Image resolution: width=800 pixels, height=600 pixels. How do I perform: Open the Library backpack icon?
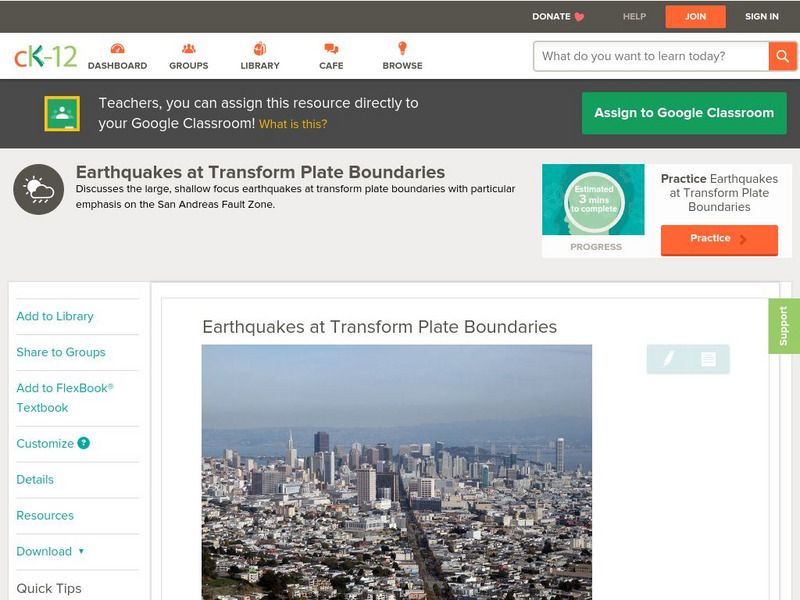click(x=259, y=48)
